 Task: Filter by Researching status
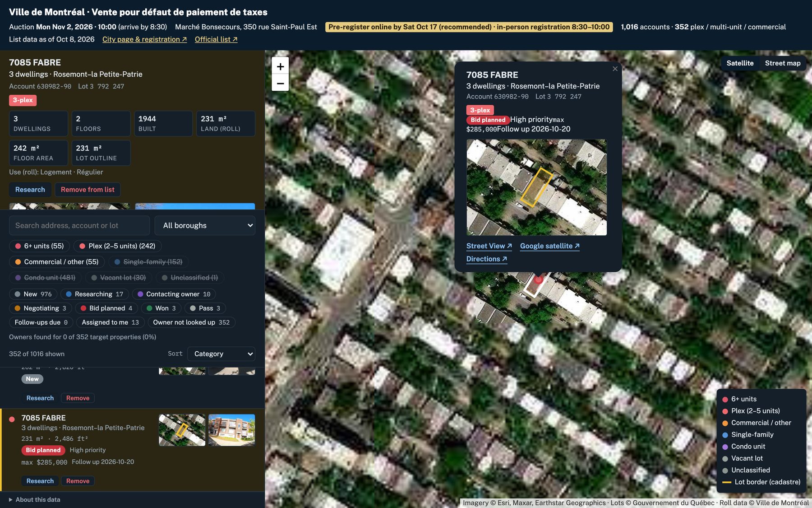tap(94, 294)
